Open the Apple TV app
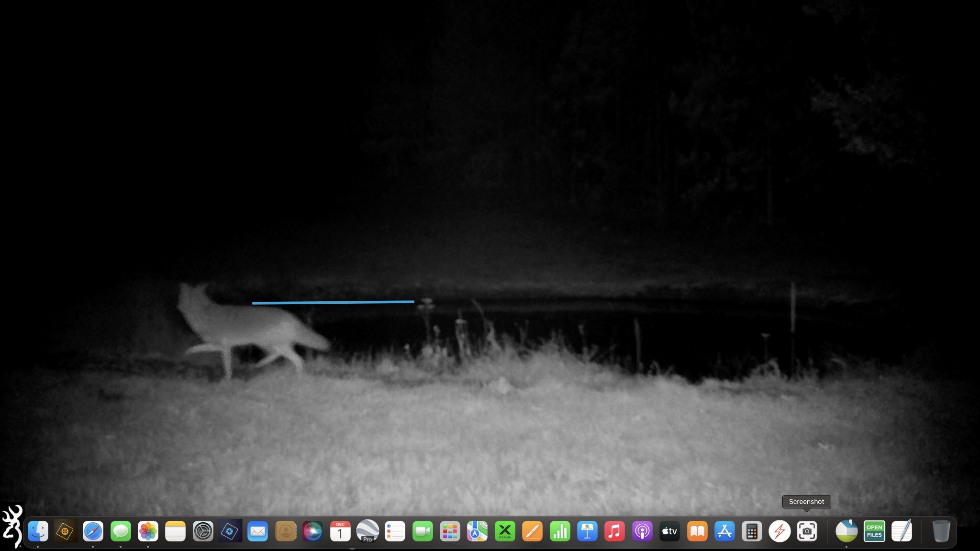Image resolution: width=980 pixels, height=551 pixels. (x=669, y=531)
